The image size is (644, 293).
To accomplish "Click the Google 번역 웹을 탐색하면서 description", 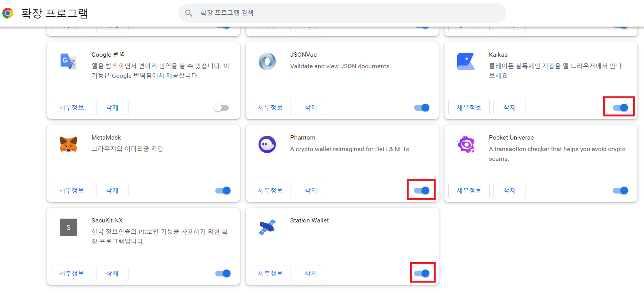I will click(160, 71).
